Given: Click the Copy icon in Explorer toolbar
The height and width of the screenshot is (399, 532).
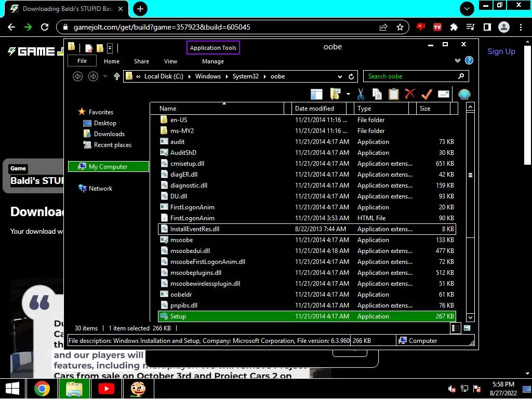Looking at the screenshot, I should (377, 94).
